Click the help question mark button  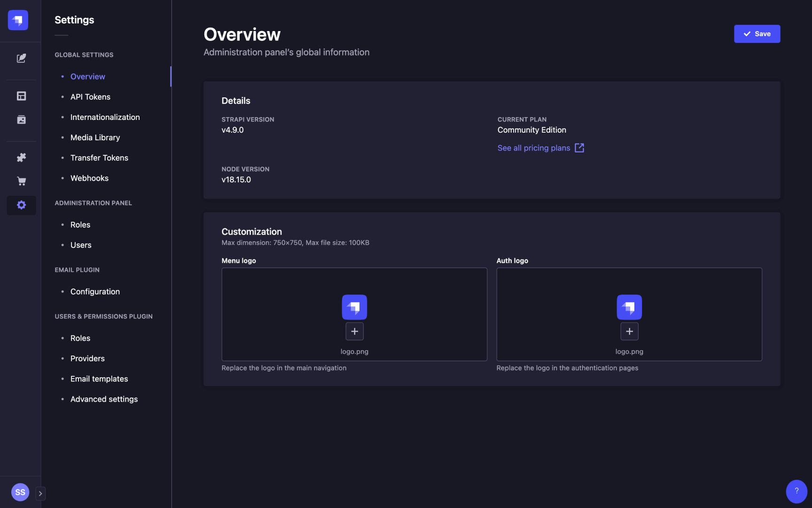pos(796,491)
